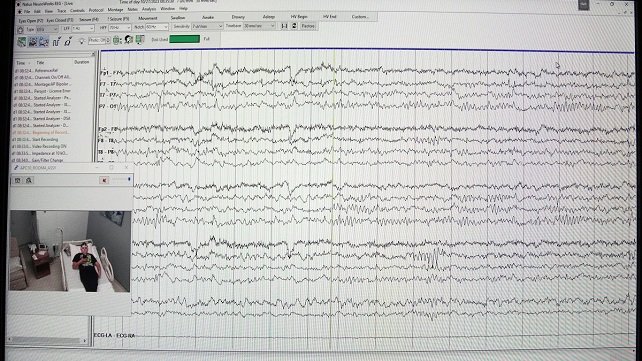
Task: Click the Factory settings button
Action: [308, 26]
